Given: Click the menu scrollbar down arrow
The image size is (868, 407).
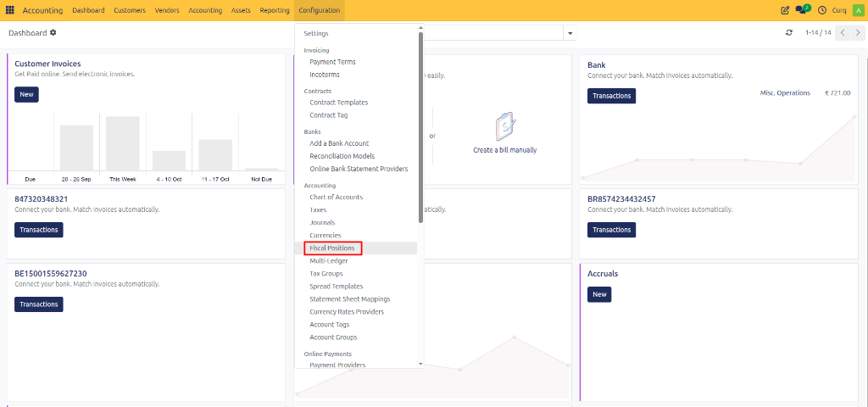Looking at the screenshot, I should (420, 364).
